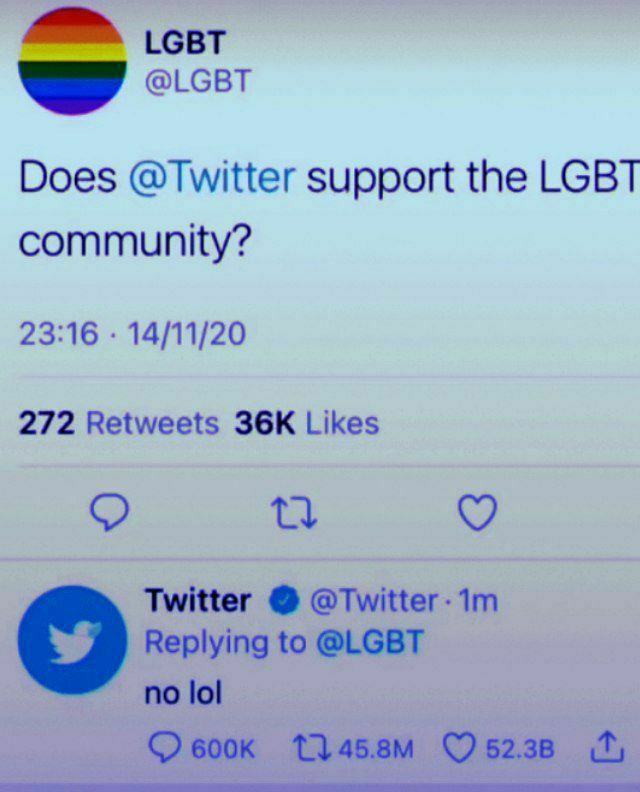640x792 pixels.
Task: Click the retweet icon under the main tweet
Action: tap(294, 513)
